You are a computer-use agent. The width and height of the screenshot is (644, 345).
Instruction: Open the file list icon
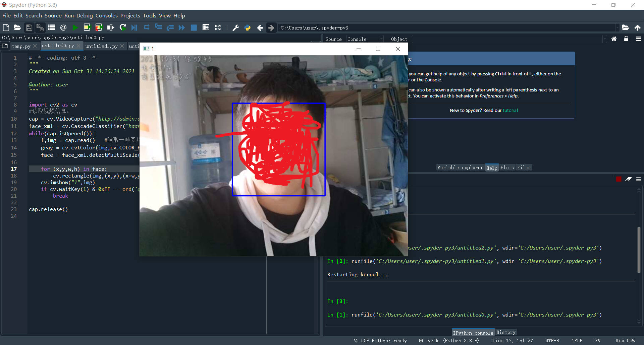[x=51, y=27]
